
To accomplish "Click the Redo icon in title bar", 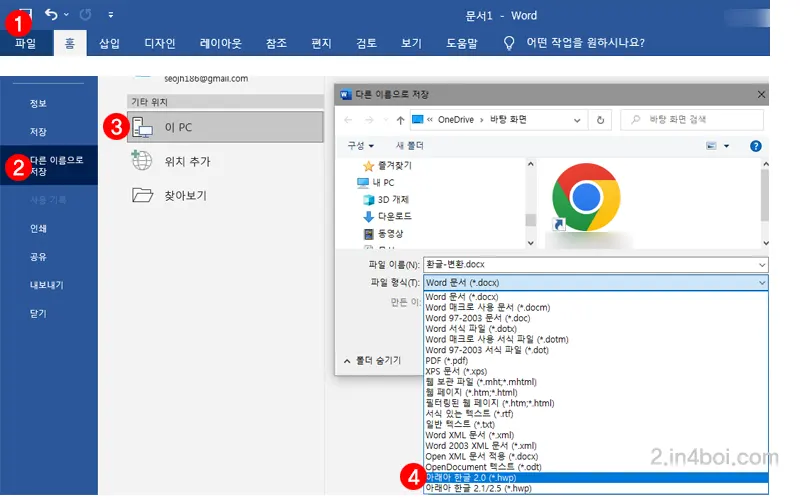I will (x=85, y=15).
